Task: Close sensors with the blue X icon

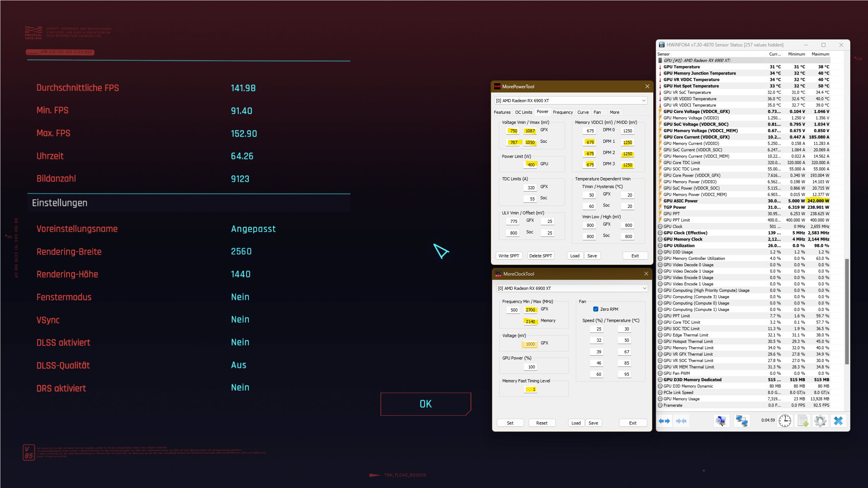Action: (x=838, y=421)
